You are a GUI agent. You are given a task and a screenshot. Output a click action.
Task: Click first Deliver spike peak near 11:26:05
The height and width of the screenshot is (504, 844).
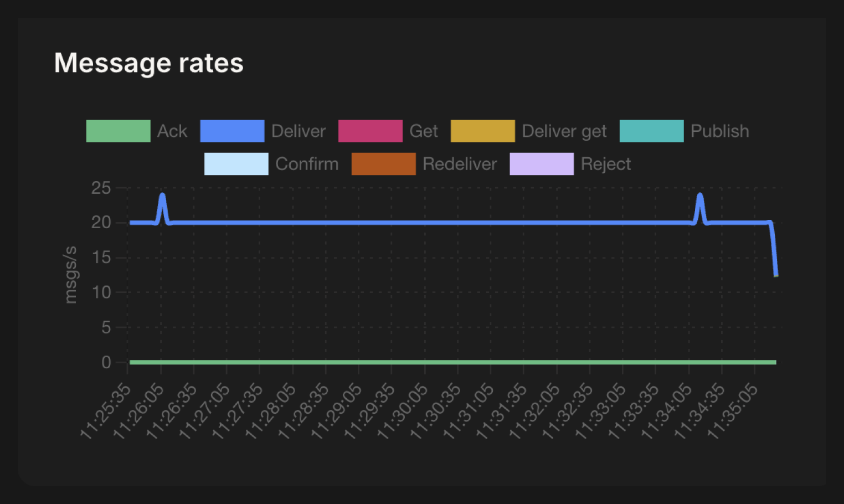pyautogui.click(x=162, y=196)
